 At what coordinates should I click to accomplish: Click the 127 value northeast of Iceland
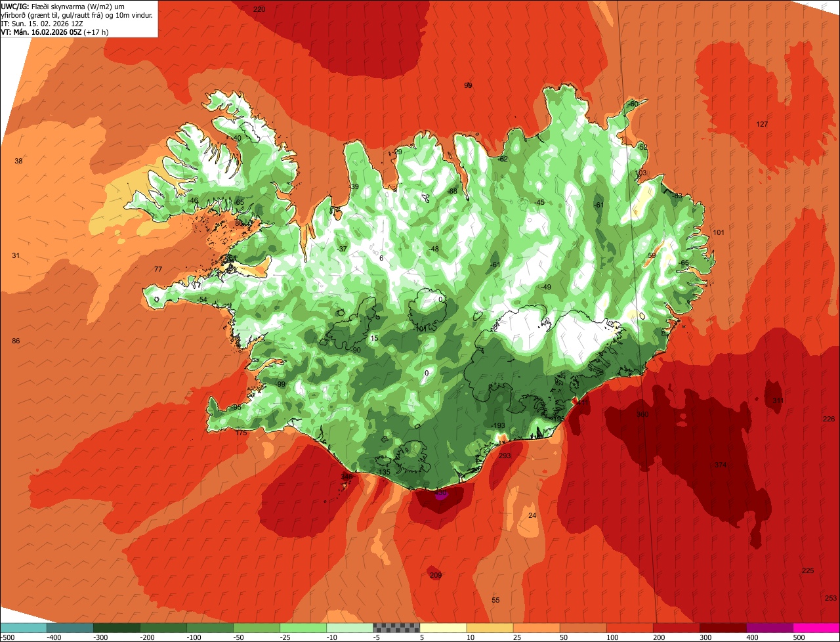coord(762,125)
